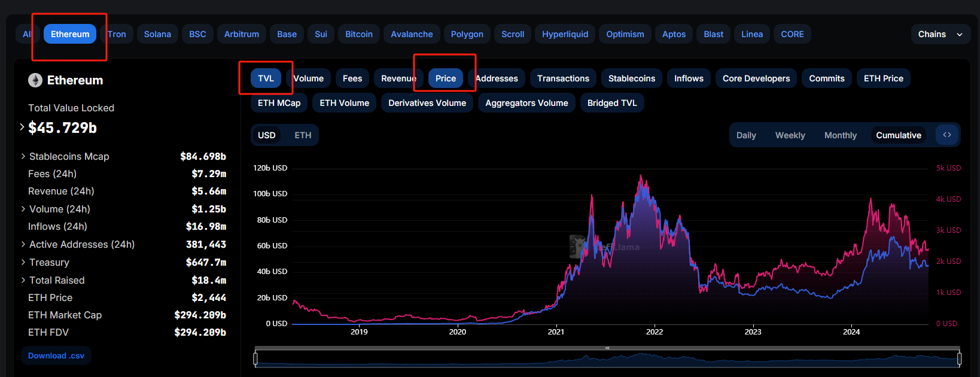Image resolution: width=980 pixels, height=377 pixels.
Task: Toggle the Price chart metric
Action: [x=445, y=78]
